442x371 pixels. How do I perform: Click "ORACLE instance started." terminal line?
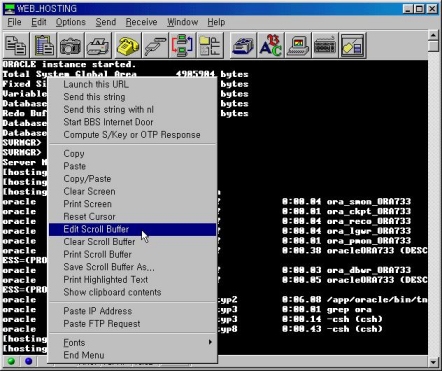[69, 64]
